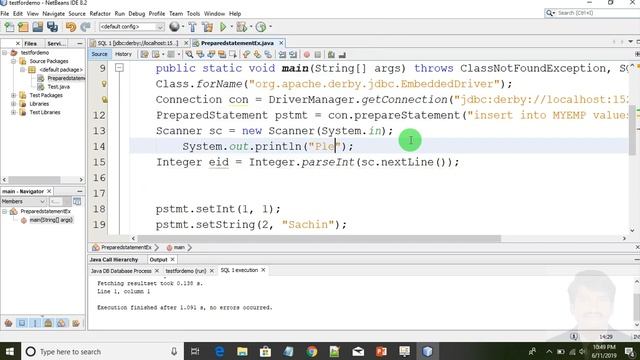Click the Redo toolbar icon
The width and height of the screenshot is (640, 360).
(x=85, y=27)
